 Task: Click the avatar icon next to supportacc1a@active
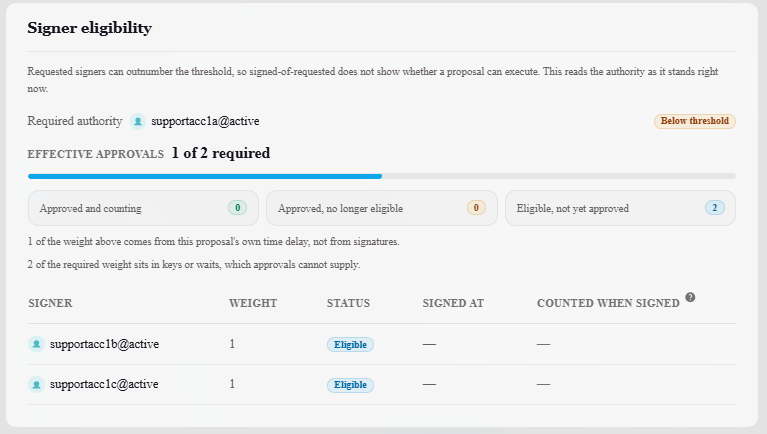[138, 121]
